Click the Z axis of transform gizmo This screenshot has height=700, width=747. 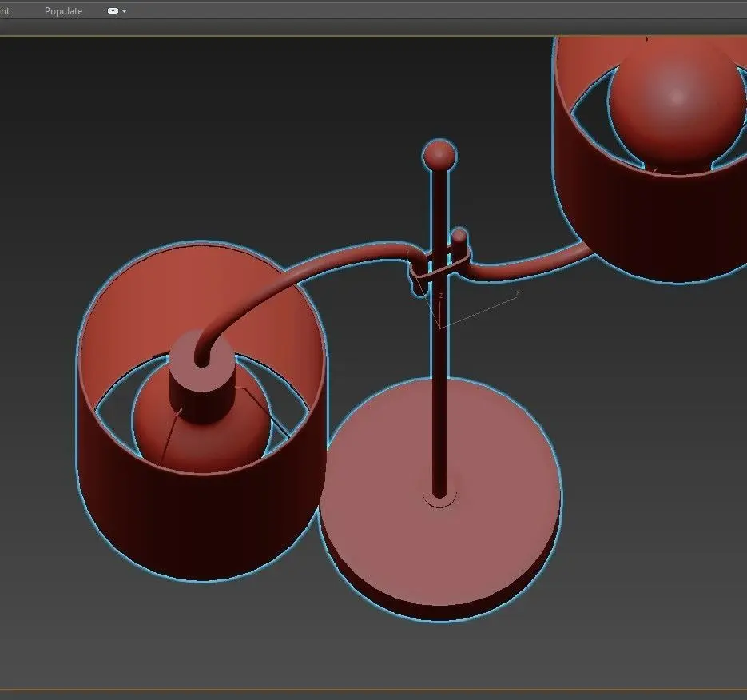point(439,312)
